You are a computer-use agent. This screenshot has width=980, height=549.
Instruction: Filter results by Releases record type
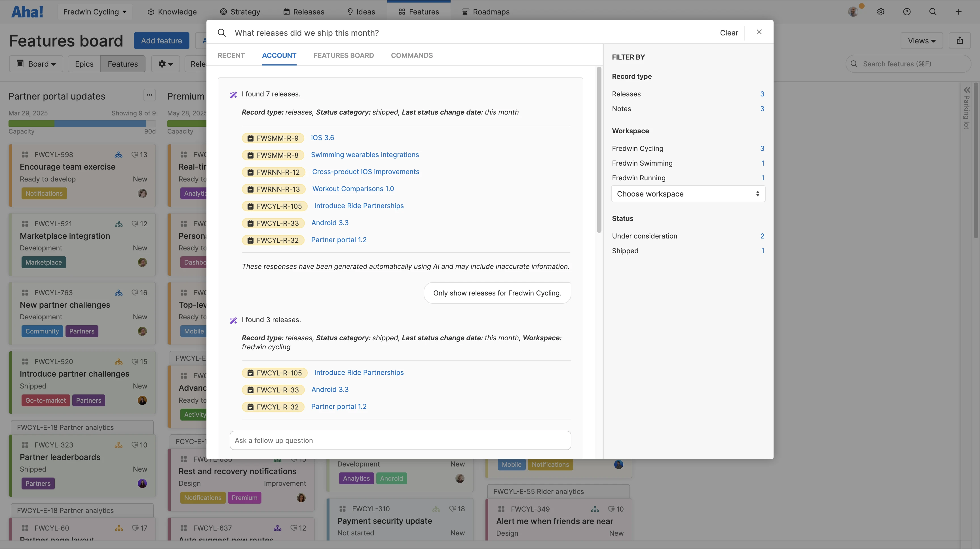pos(626,94)
